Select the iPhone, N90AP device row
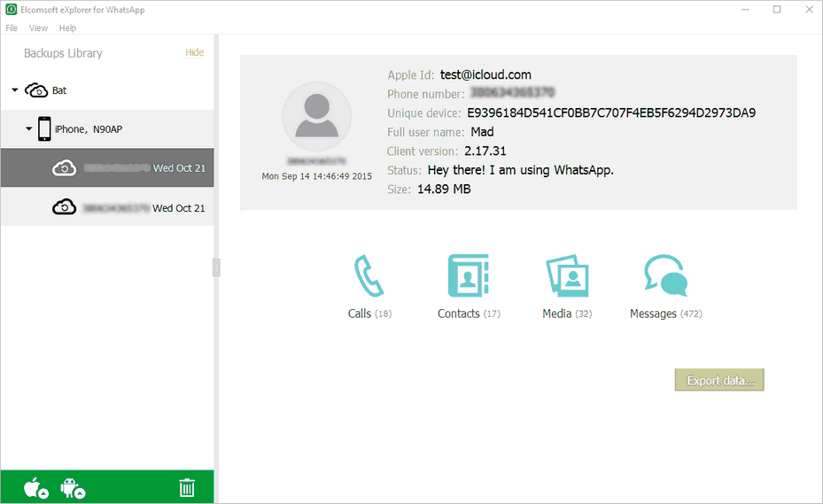 pyautogui.click(x=107, y=128)
